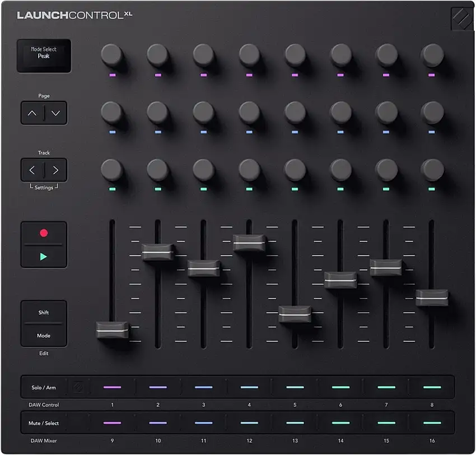This screenshot has width=476, height=455.
Task: Toggle pad 4 in the Solo / Arm row
Action: pyautogui.click(x=250, y=387)
